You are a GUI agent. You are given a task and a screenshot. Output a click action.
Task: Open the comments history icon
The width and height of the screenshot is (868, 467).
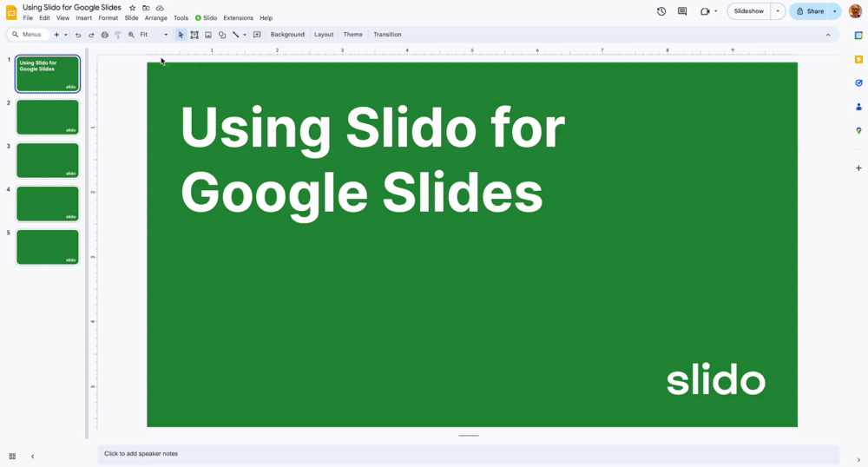tap(682, 11)
